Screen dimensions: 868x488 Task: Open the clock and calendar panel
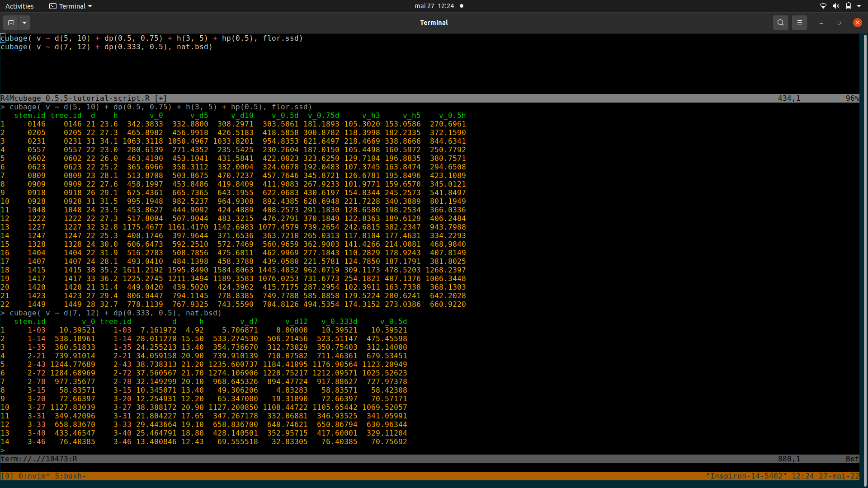(434, 6)
